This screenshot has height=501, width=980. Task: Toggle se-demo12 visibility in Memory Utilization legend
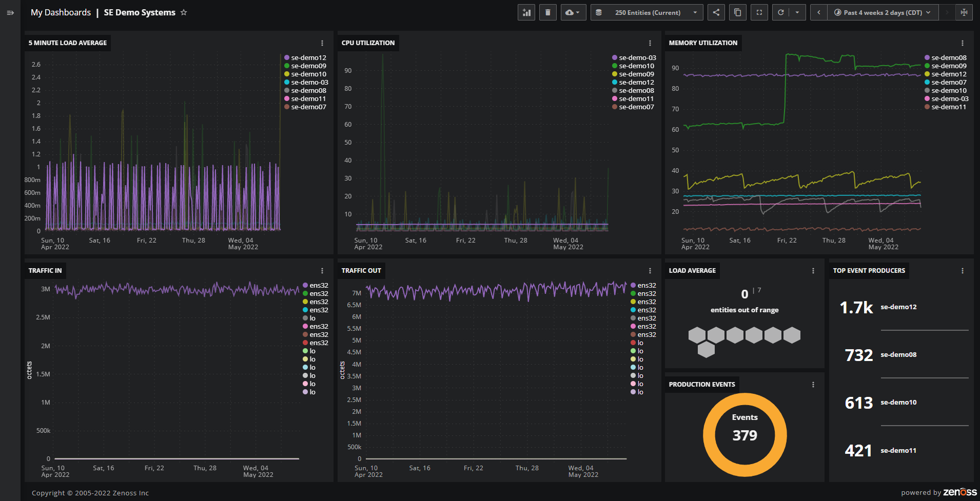(x=946, y=74)
